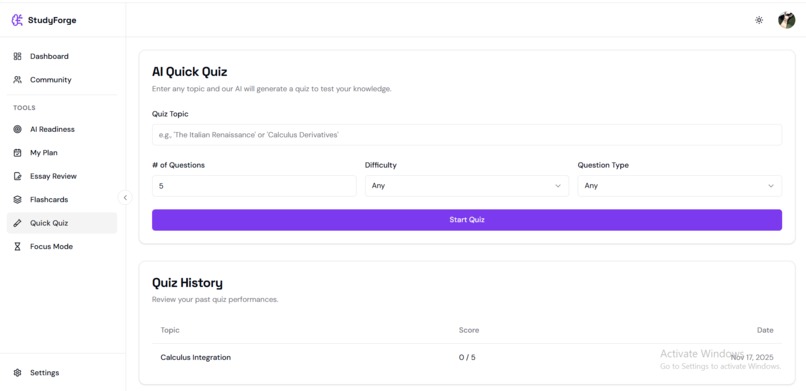Navigate to My Plan label
Viewport: 806px width, 391px height.
click(x=44, y=153)
